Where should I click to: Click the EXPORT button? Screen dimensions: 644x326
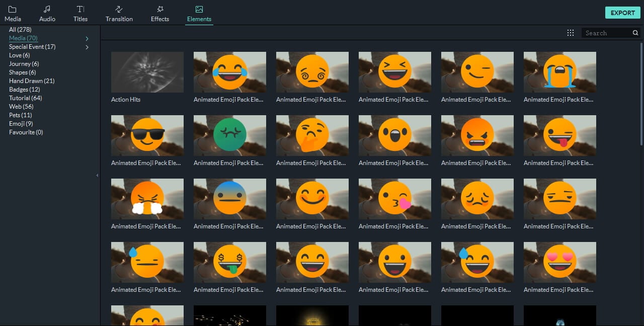[x=623, y=13]
